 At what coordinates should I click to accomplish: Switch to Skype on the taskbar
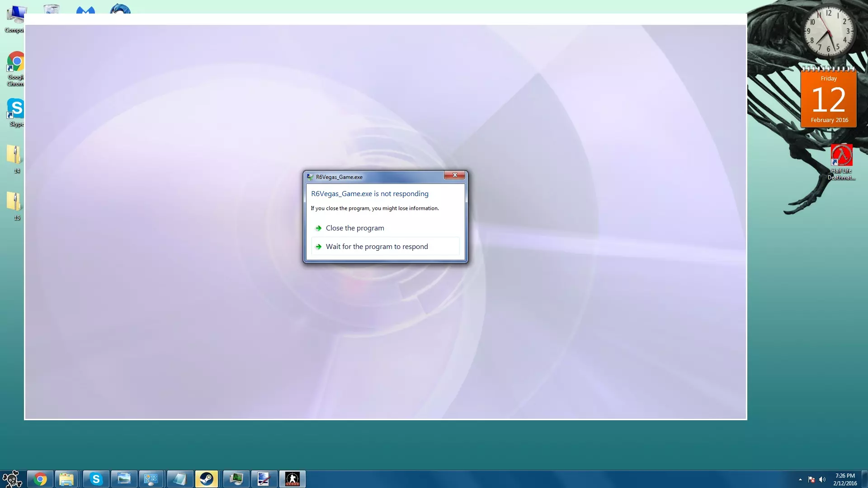pyautogui.click(x=96, y=479)
